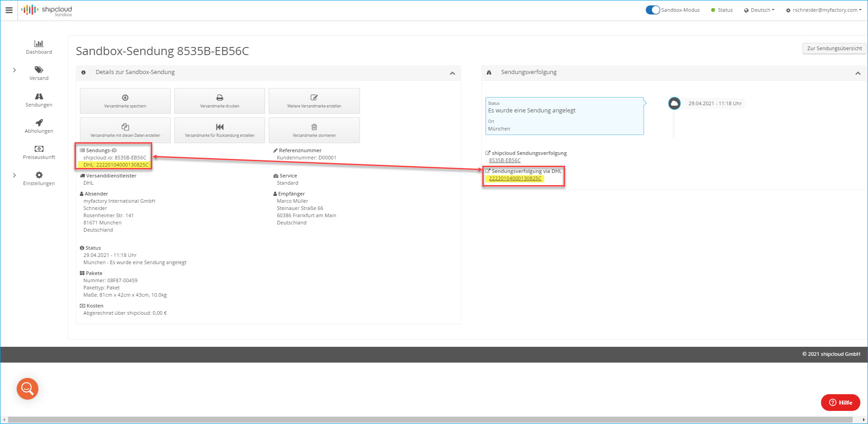The height and width of the screenshot is (424, 868).
Task: Go to Sendungen in the sidebar
Action: pyautogui.click(x=39, y=100)
